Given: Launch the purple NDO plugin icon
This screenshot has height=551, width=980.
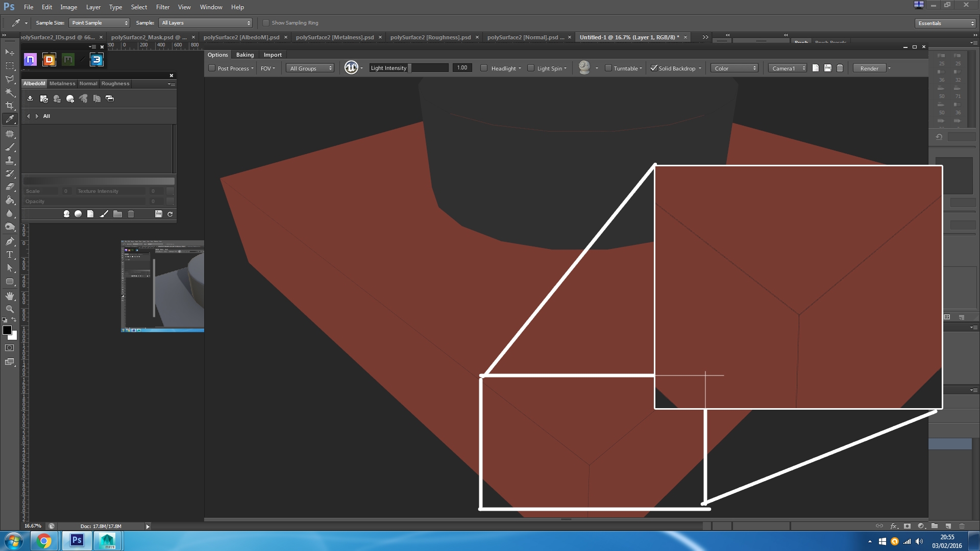Looking at the screenshot, I should coord(30,60).
